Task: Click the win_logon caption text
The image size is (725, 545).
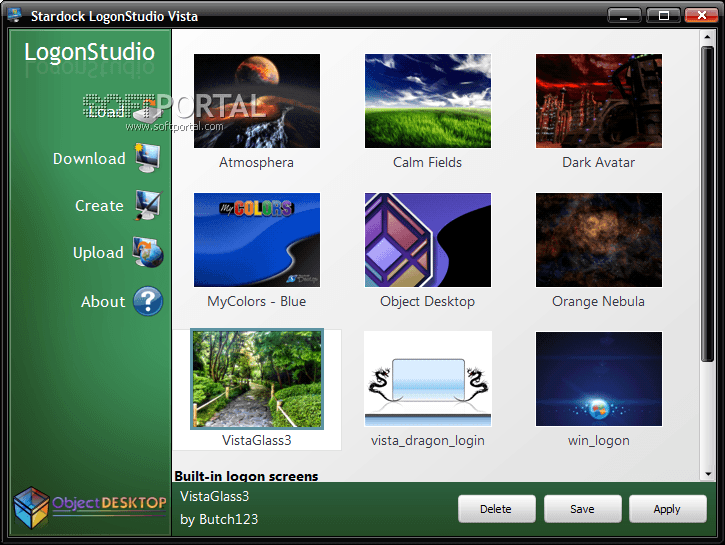Action: coord(598,441)
